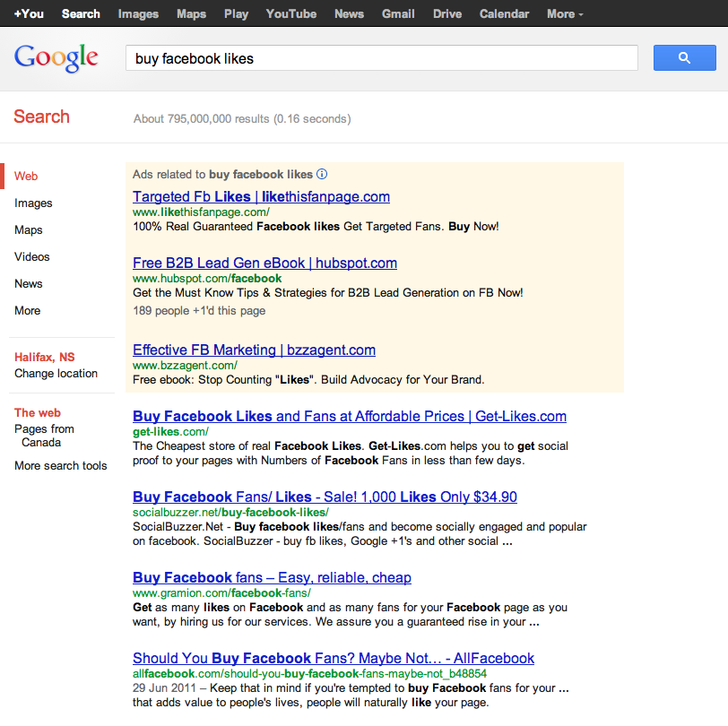The image size is (728, 726).
Task: Focus the search box with 'buy facebook likes'
Action: [382, 58]
